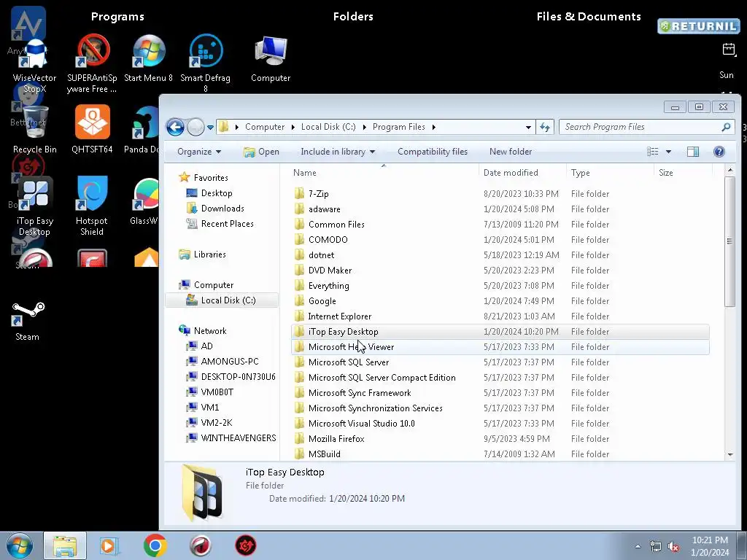Image resolution: width=747 pixels, height=560 pixels.
Task: Click scrollbar down arrow
Action: 729,455
